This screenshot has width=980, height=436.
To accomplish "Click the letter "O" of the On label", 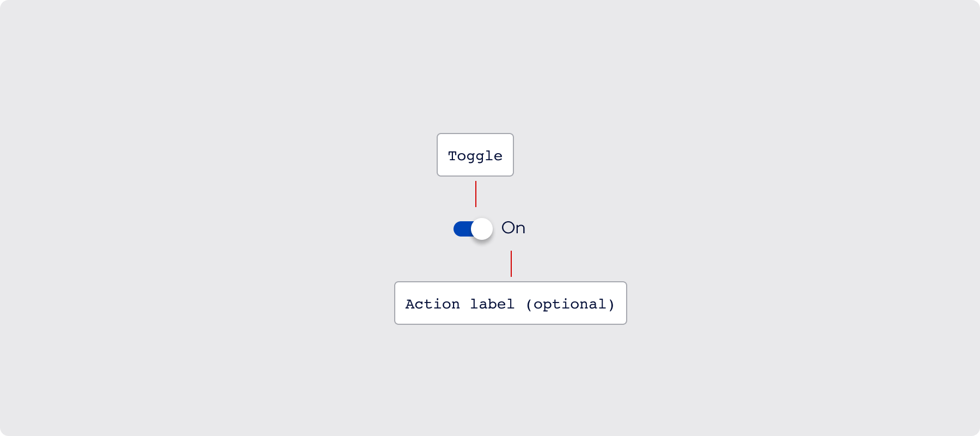I will (x=507, y=228).
